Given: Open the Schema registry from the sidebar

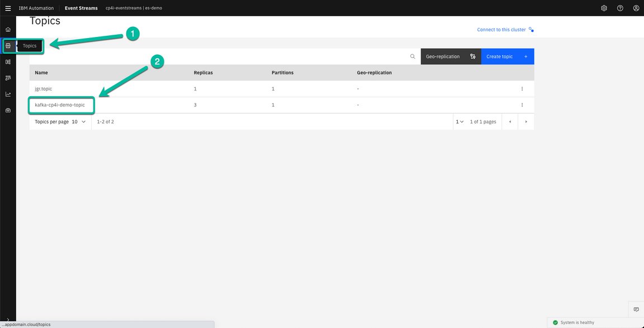Looking at the screenshot, I should tap(7, 63).
